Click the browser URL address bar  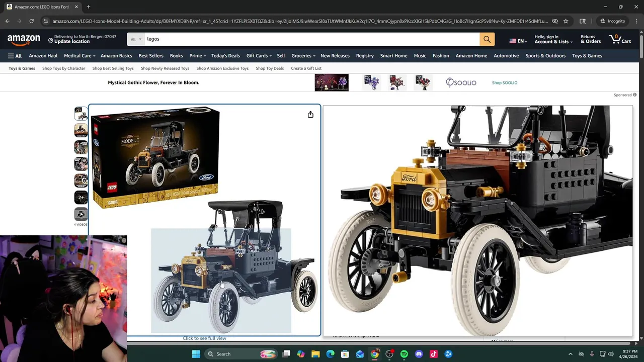299,21
